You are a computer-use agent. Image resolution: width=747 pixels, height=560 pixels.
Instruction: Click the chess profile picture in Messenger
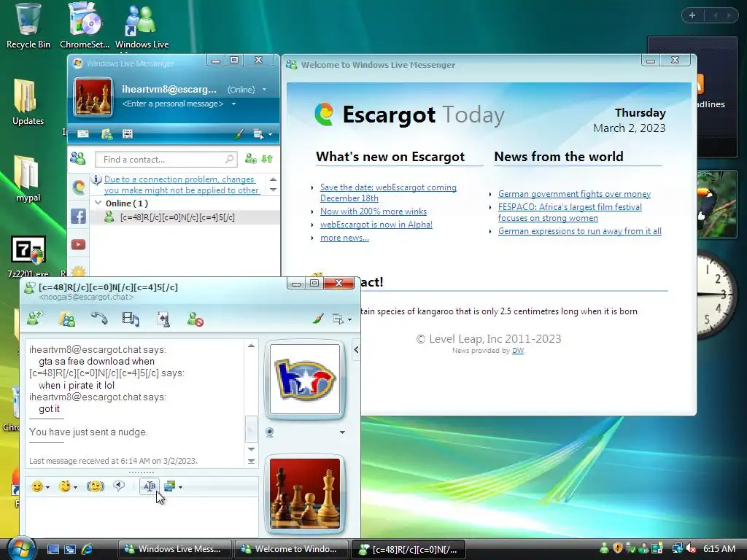tap(93, 97)
